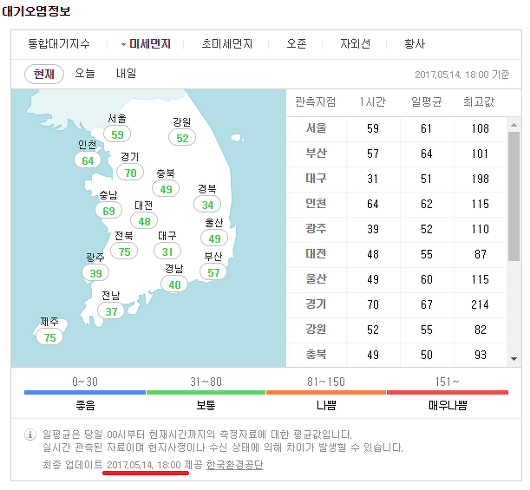Click the table's scroll down arrow

(514, 359)
